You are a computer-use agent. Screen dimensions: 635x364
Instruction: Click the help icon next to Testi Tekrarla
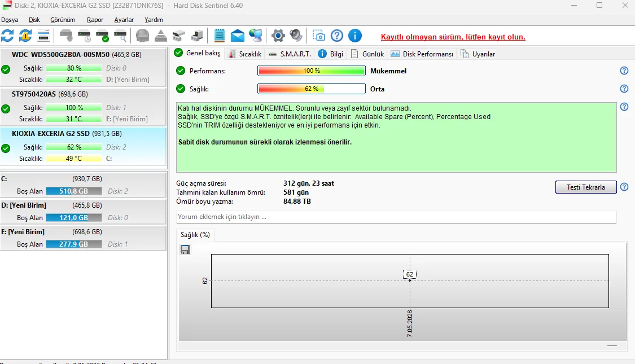624,187
